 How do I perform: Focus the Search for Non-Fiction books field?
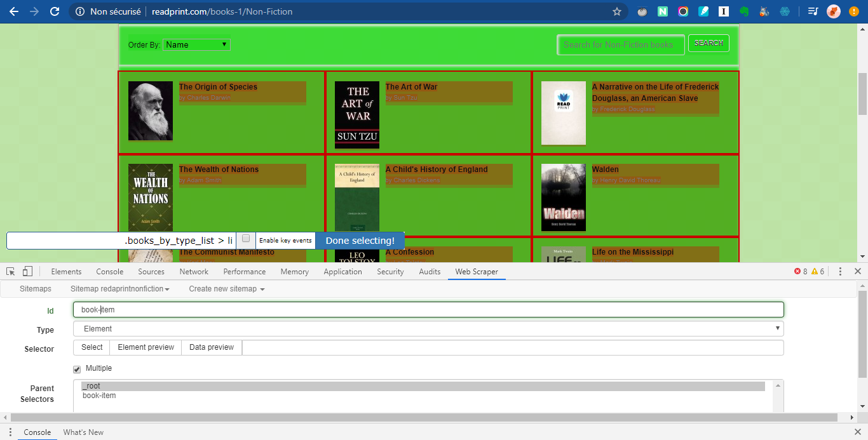click(621, 44)
